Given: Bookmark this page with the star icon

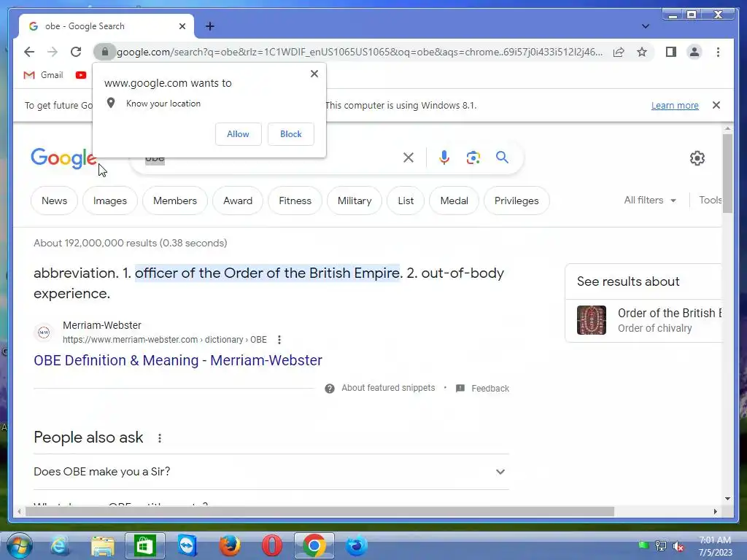Looking at the screenshot, I should pos(642,52).
